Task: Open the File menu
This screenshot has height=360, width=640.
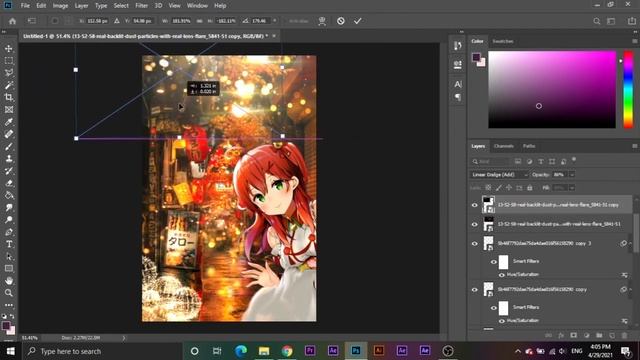Action: [x=25, y=6]
